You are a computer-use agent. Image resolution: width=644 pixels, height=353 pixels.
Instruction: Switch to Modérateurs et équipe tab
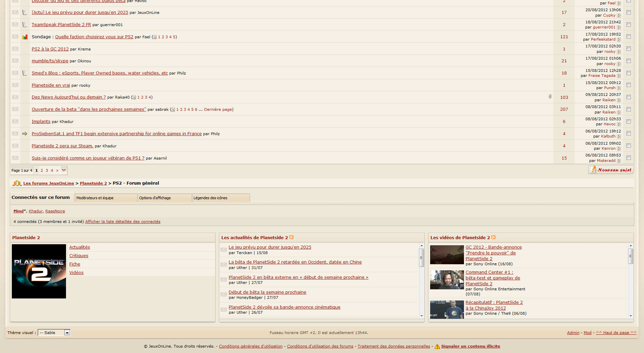[x=106, y=198]
